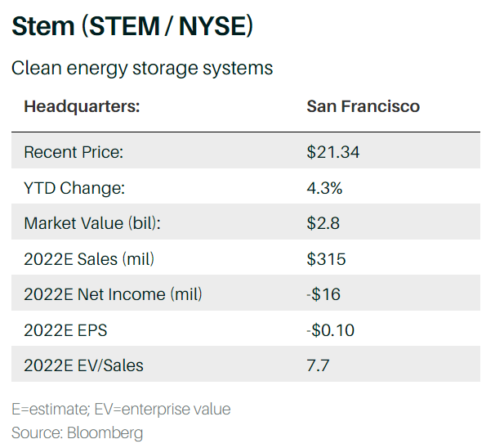Click the Recent Price row label
495x448 pixels.
74,152
